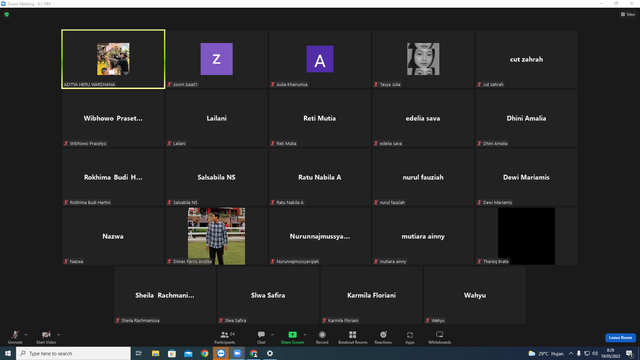Open the Windows Start menu
The image size is (640, 360).
[8, 353]
